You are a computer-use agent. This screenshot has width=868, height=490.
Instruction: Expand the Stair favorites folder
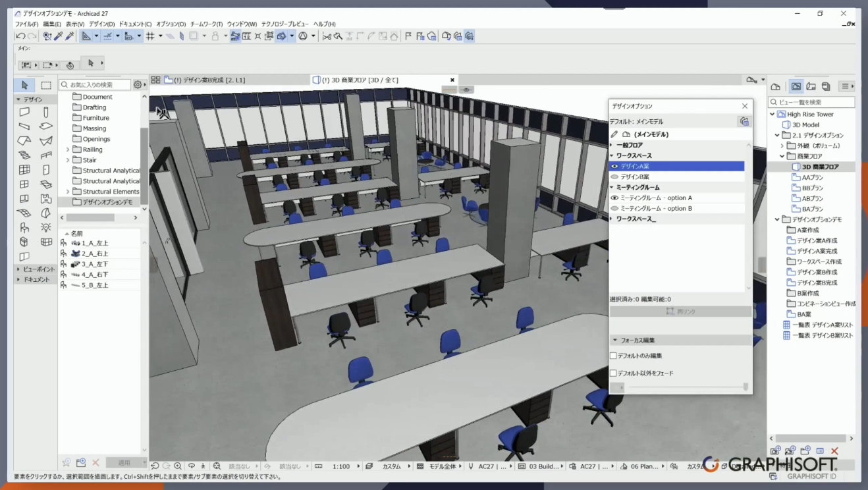click(x=68, y=160)
